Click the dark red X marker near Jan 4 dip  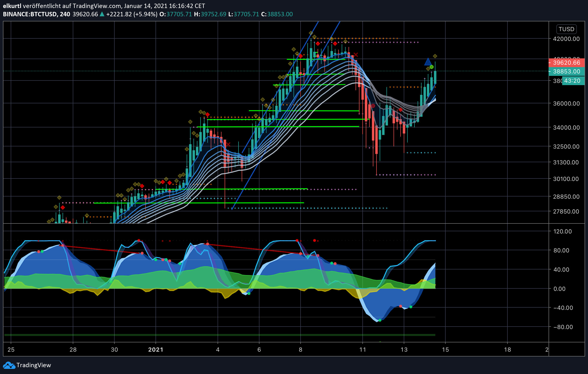pyautogui.click(x=228, y=144)
